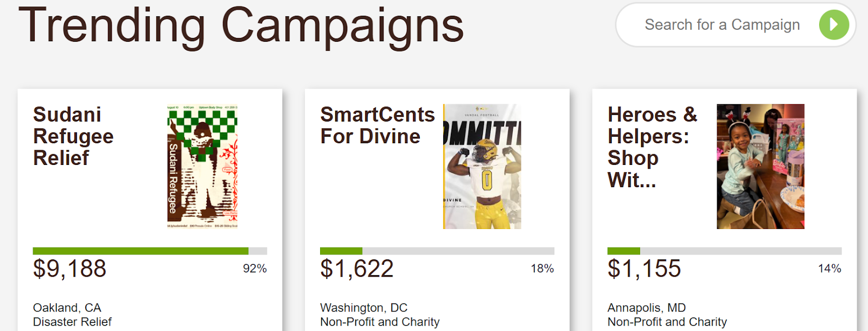
Task: Click the 18% funded progress bar
Action: 437,251
